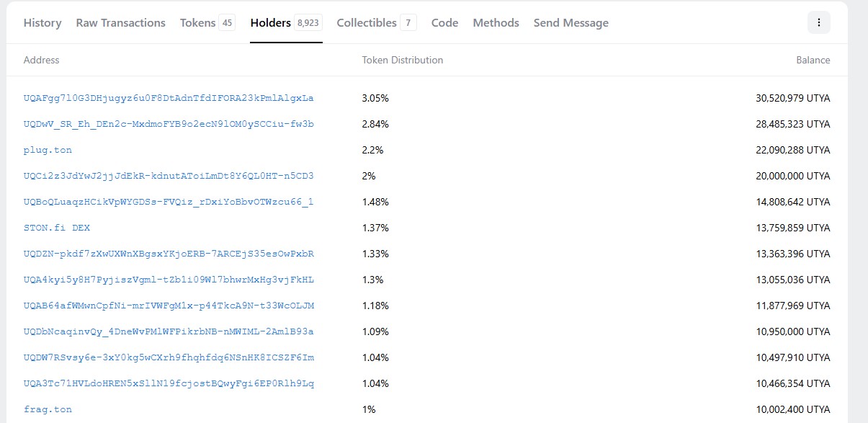Select the Tokens tab
The width and height of the screenshot is (868, 423).
click(x=207, y=23)
